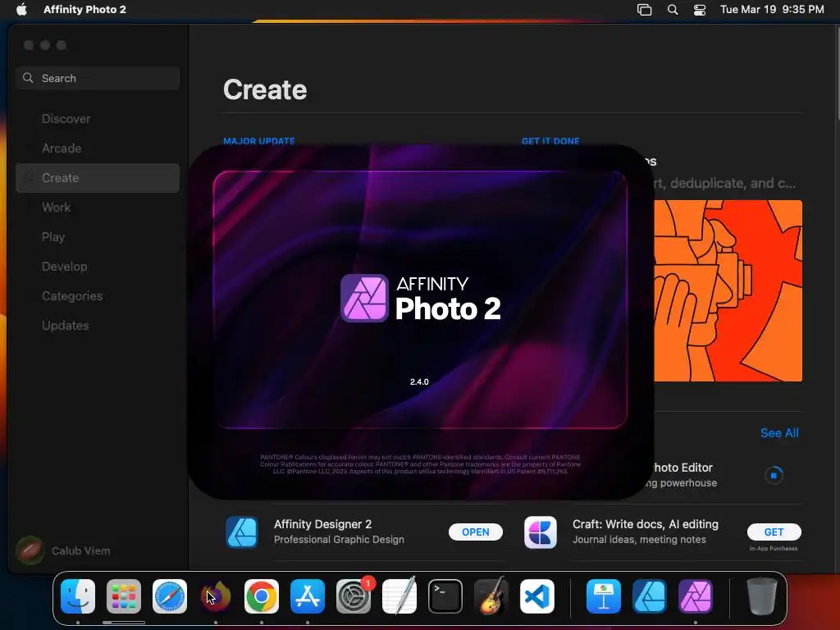Image resolution: width=840 pixels, height=630 pixels.
Task: Open Launchpad in the dock
Action: (124, 596)
